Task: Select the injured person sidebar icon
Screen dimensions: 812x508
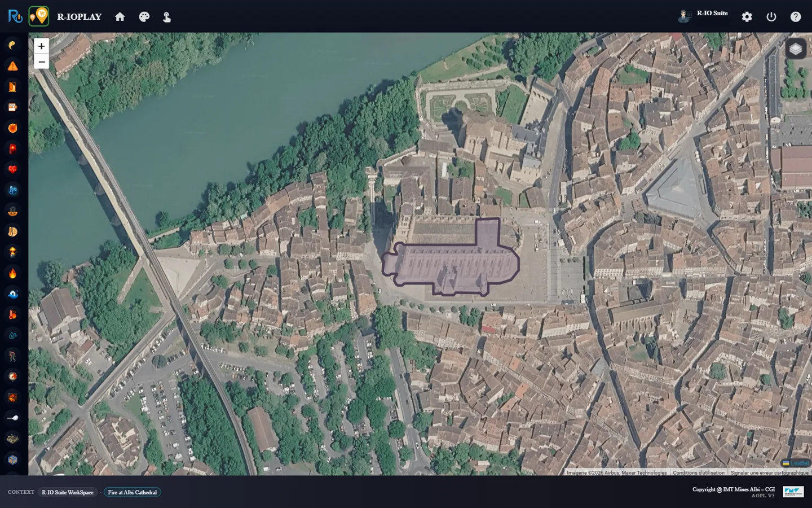Action: pyautogui.click(x=12, y=356)
